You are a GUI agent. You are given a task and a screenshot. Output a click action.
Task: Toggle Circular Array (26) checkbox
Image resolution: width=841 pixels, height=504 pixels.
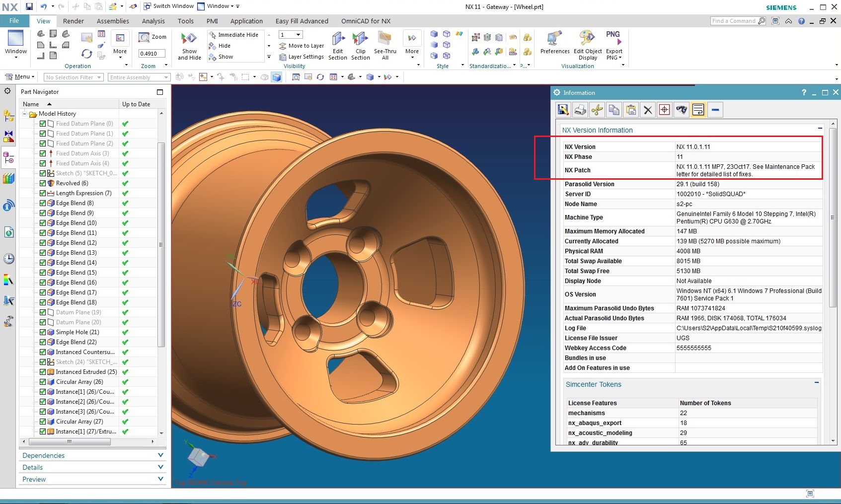pyautogui.click(x=43, y=382)
